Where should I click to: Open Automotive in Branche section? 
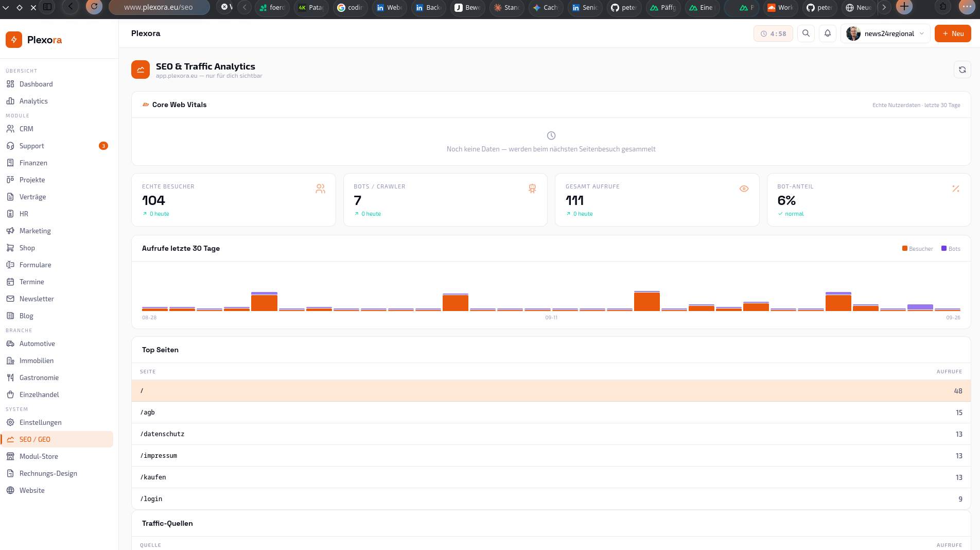(57, 343)
